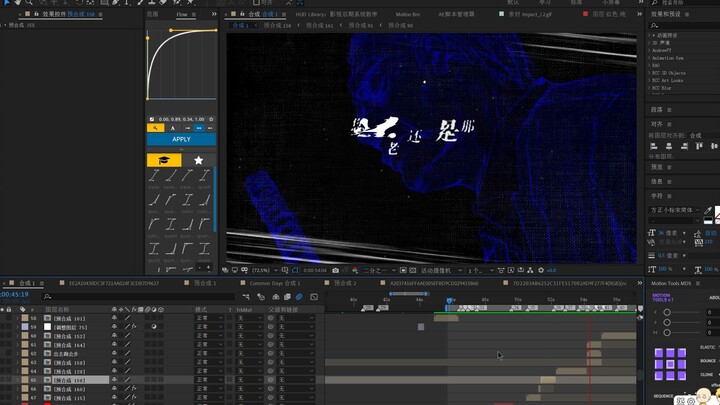Click the 预合成 91 breadcrumb in the viewer
Image resolution: width=720 pixels, height=405 pixels.
pos(360,25)
